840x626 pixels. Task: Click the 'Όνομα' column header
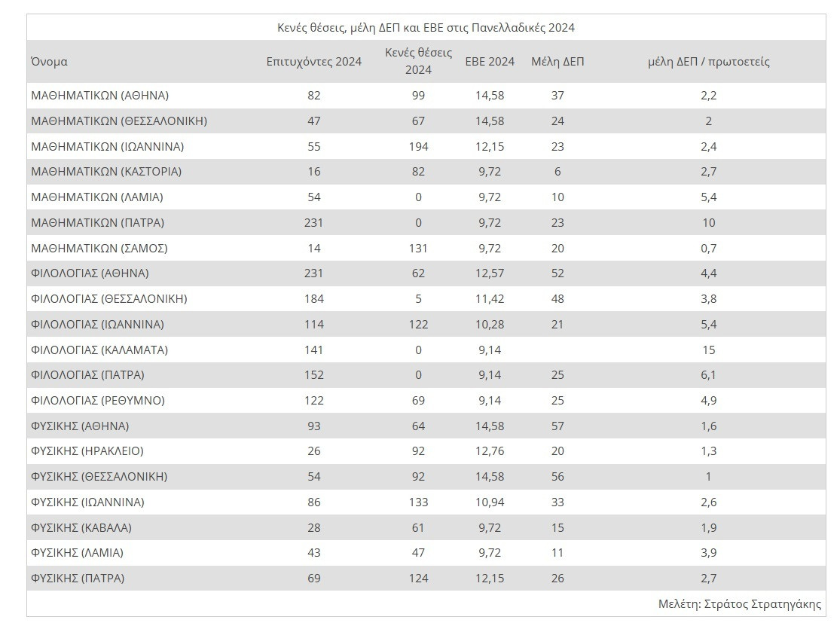point(49,62)
